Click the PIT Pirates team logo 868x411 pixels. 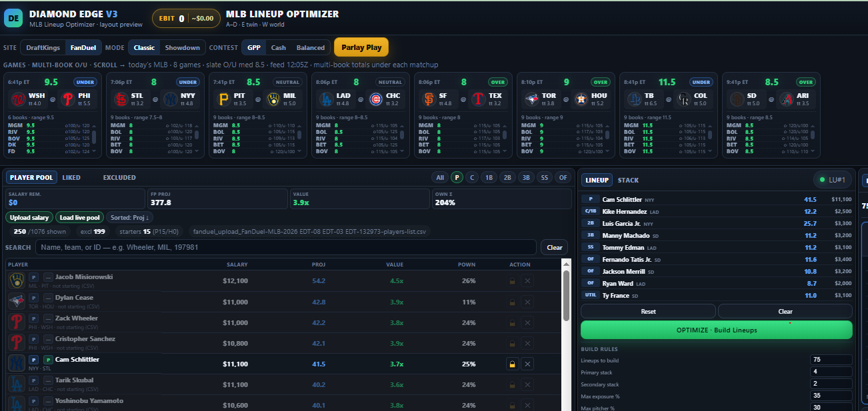[223, 99]
